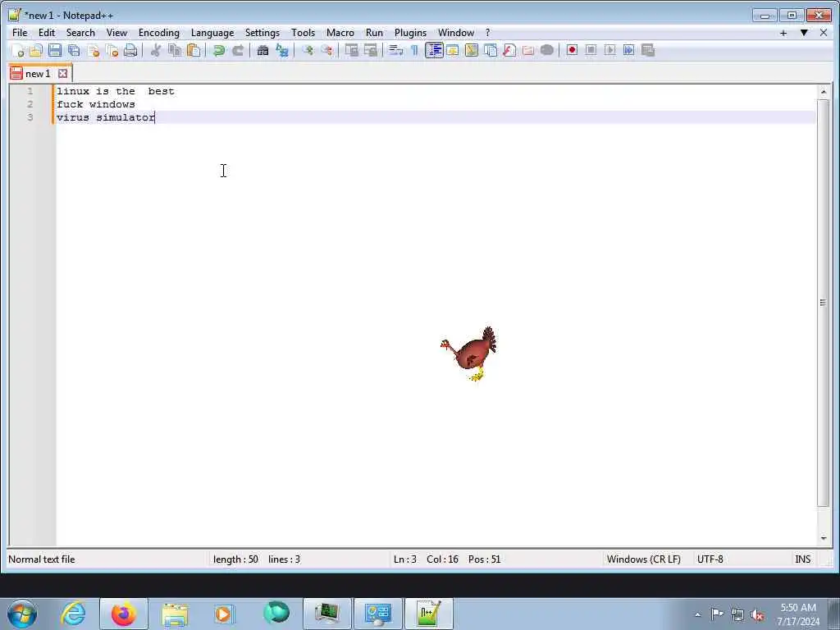Screen dimensions: 840x630
Task: Show the Function List panel
Action: [509, 50]
